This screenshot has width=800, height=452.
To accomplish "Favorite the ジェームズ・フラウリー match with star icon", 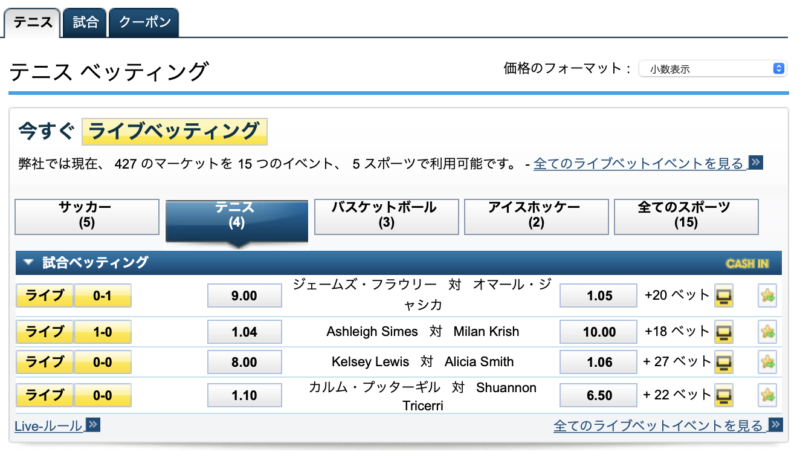I will tap(767, 296).
